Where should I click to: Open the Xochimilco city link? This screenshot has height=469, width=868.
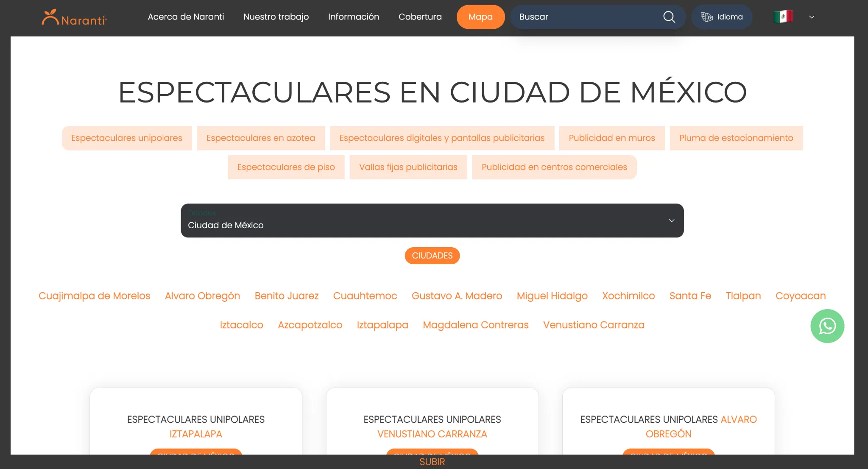coord(628,296)
